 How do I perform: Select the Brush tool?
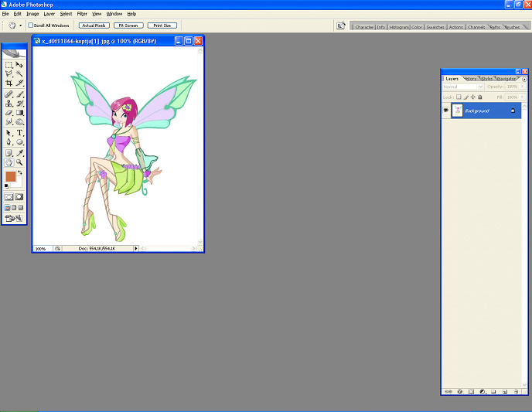tap(19, 94)
